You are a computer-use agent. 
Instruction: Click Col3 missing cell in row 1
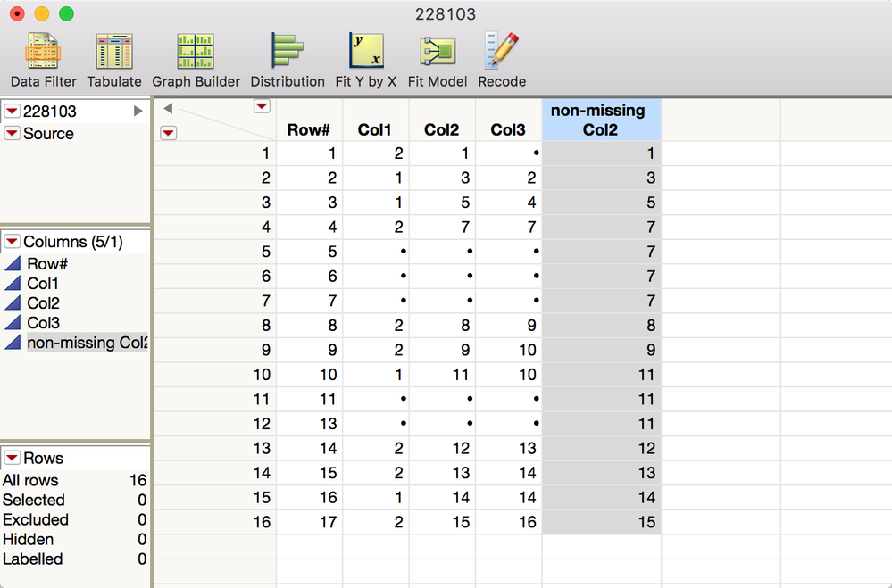pos(509,153)
